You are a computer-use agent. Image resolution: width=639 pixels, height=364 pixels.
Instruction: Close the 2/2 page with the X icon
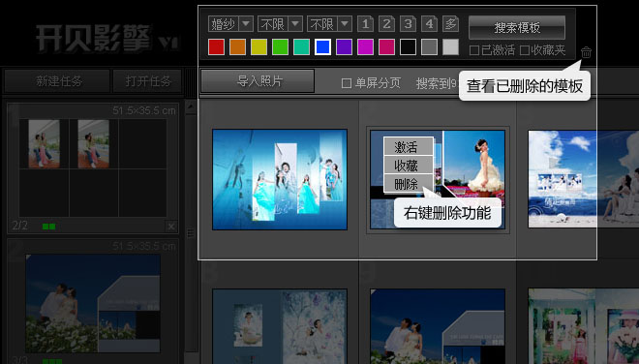(171, 227)
